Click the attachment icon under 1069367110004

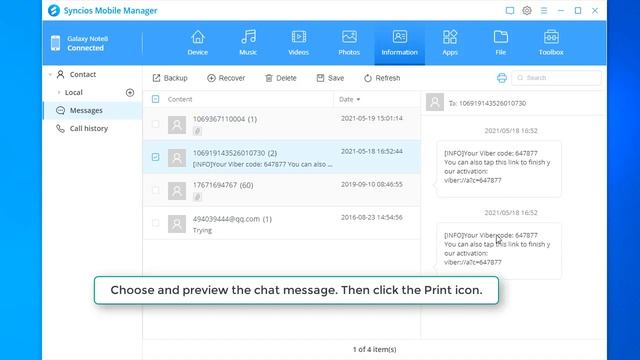click(197, 131)
